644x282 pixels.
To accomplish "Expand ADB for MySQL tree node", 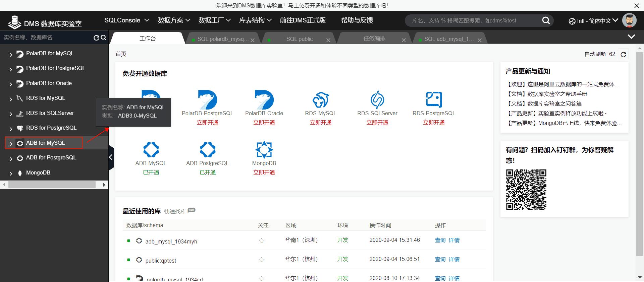I will [x=11, y=144].
